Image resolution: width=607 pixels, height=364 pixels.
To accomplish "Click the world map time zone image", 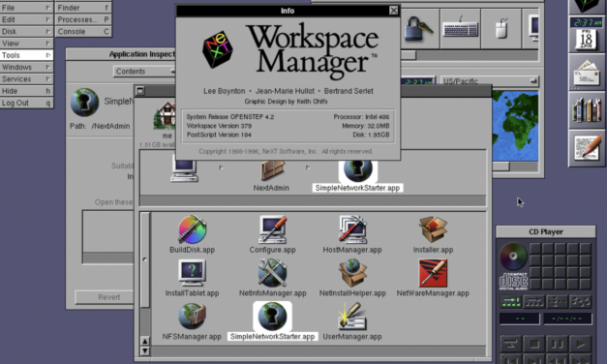I will coord(515,126).
